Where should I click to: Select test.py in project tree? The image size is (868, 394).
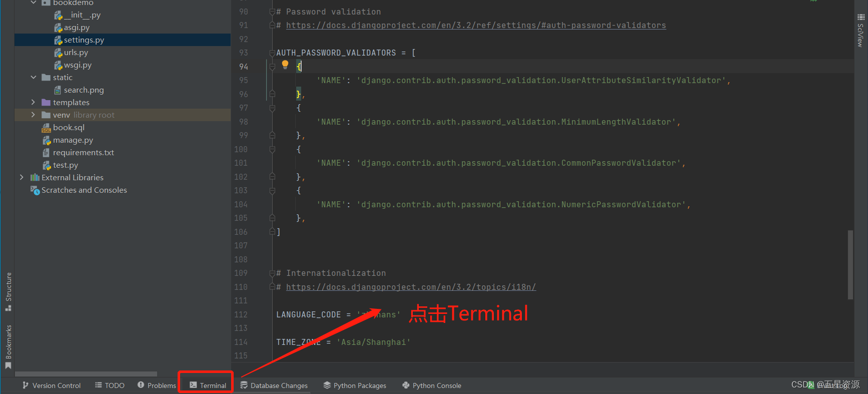tap(66, 165)
